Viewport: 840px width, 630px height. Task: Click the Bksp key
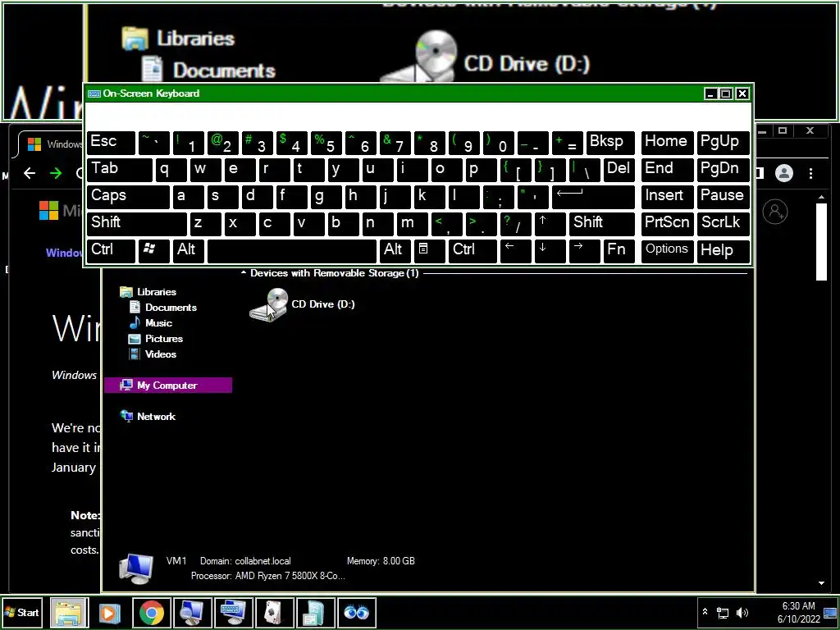pyautogui.click(x=610, y=143)
